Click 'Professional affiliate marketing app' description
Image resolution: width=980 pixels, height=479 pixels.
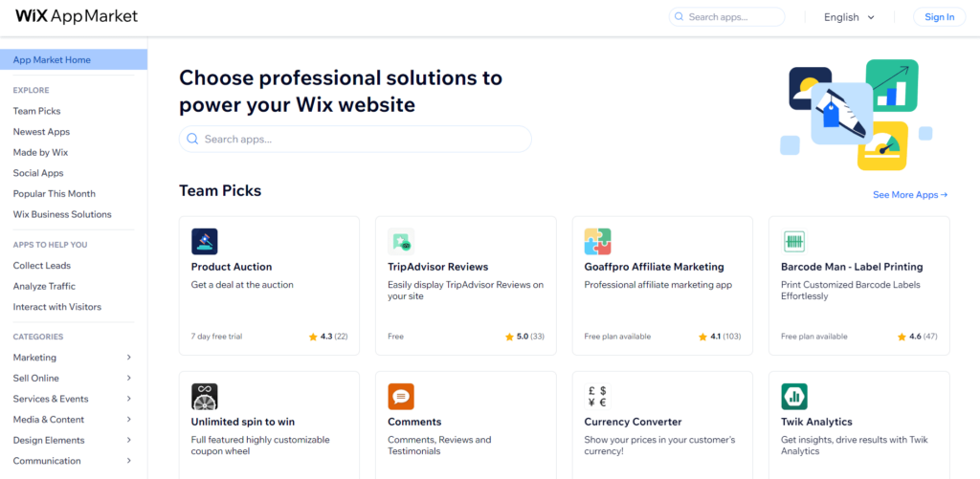[x=658, y=285]
